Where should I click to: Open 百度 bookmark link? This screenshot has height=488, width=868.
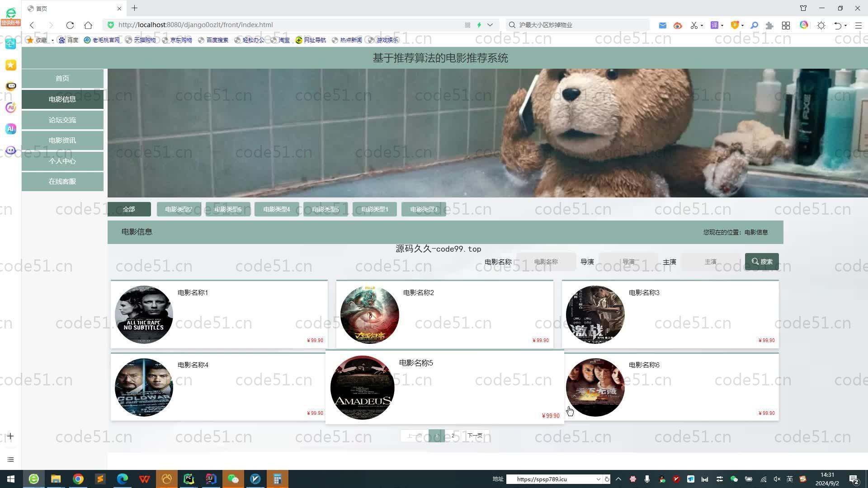68,40
